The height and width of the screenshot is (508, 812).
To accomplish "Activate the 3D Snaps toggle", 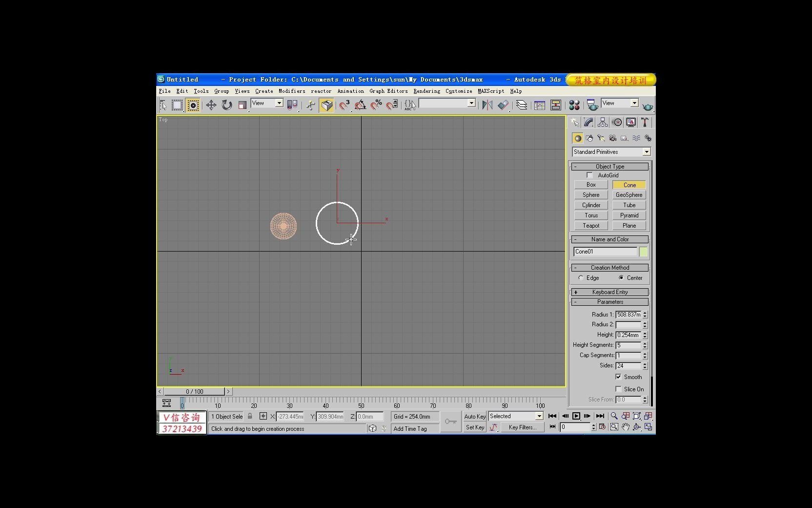I will [x=345, y=105].
